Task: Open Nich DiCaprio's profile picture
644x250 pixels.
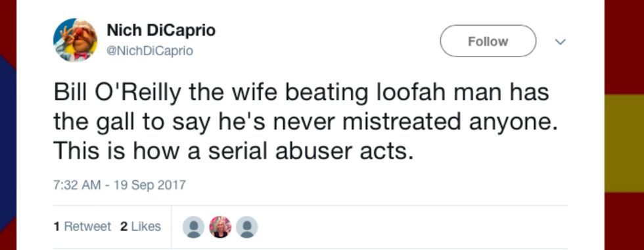Action: 75,40
